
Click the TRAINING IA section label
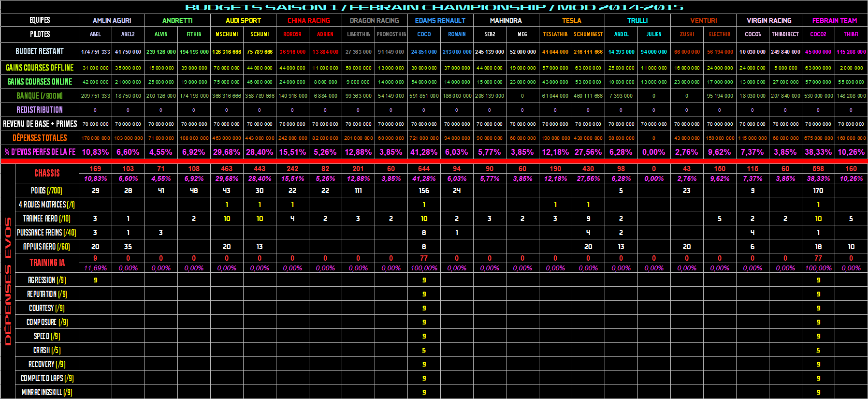pos(47,263)
